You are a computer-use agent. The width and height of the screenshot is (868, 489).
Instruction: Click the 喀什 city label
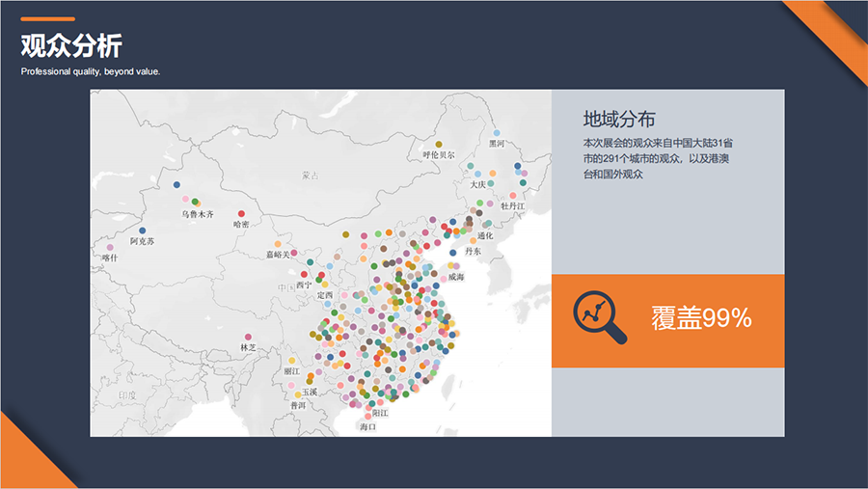[x=109, y=258]
